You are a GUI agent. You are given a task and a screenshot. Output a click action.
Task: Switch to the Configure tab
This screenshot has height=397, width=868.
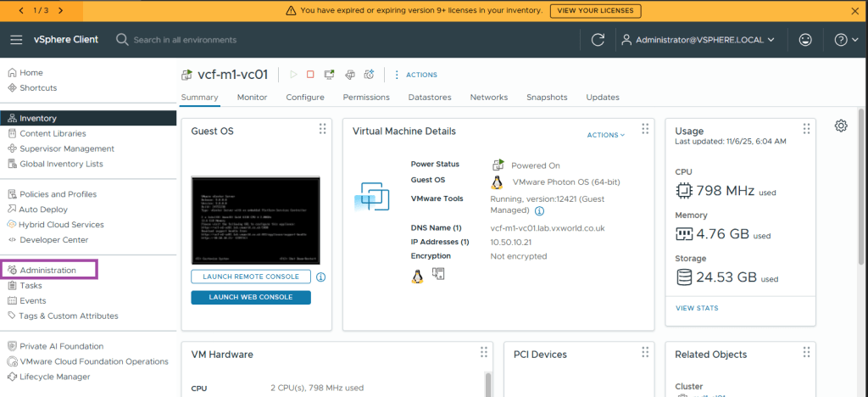click(x=305, y=98)
